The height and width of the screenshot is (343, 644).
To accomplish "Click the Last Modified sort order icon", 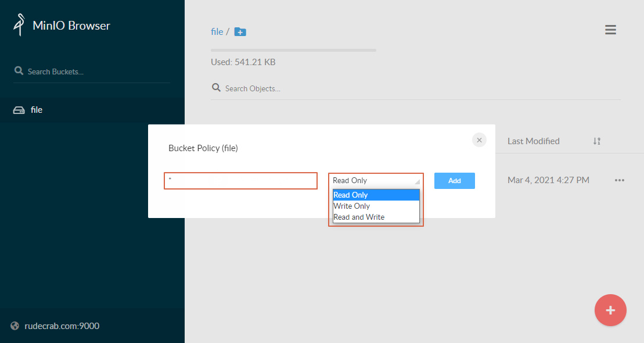I will [597, 141].
